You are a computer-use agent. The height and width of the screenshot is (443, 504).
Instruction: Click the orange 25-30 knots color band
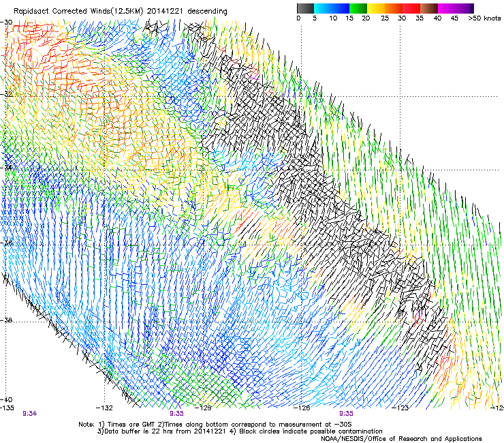[394, 8]
